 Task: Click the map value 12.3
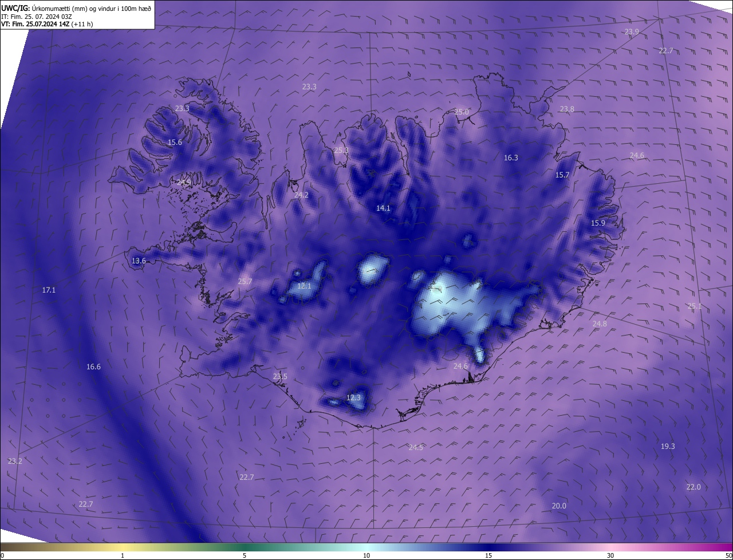click(x=354, y=398)
